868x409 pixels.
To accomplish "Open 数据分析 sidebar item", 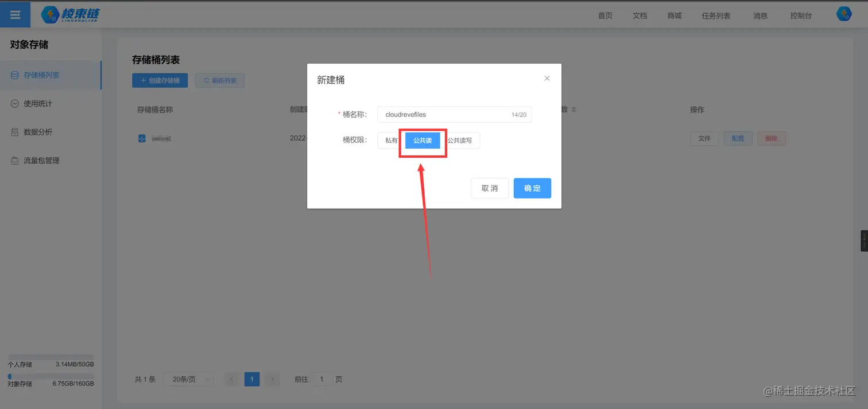I will (x=51, y=132).
